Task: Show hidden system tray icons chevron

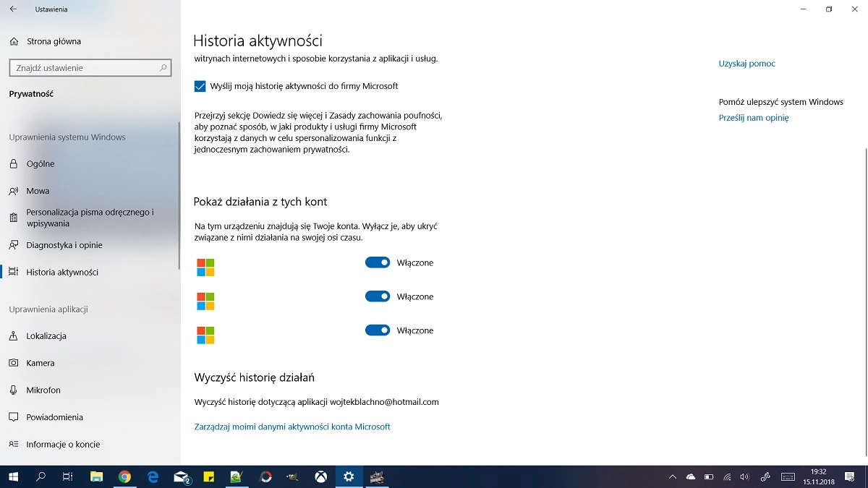Action: [673, 477]
